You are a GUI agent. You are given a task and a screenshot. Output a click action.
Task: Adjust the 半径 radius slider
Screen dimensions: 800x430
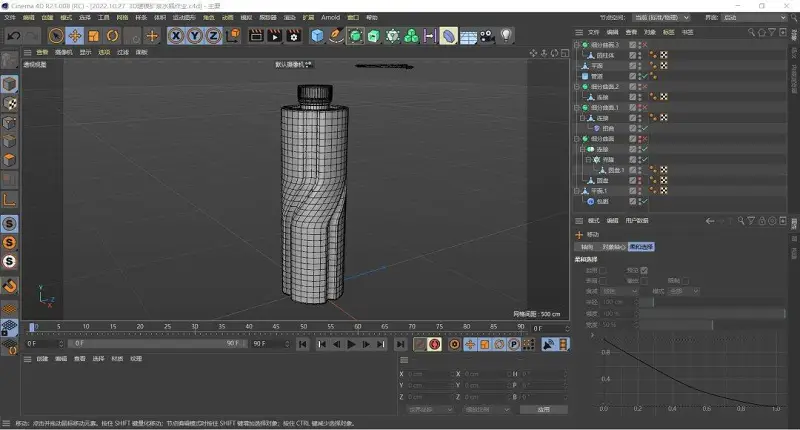pyautogui.click(x=712, y=302)
